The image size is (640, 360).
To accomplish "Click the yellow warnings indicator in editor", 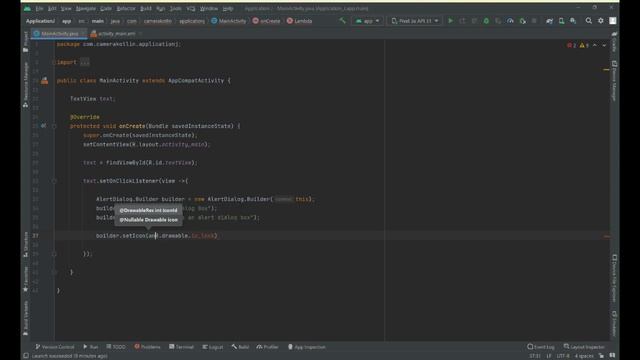I will coord(584,45).
